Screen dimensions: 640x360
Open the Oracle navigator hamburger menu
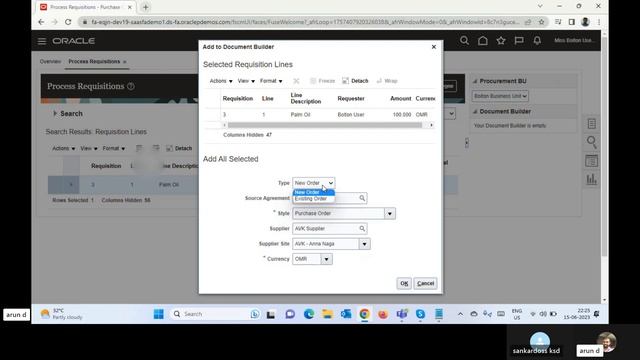42,41
